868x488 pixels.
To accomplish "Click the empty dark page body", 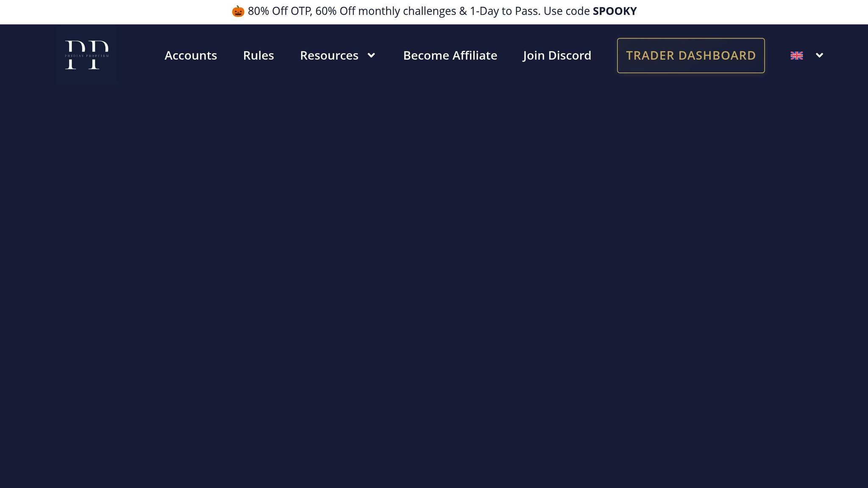I will point(434,280).
